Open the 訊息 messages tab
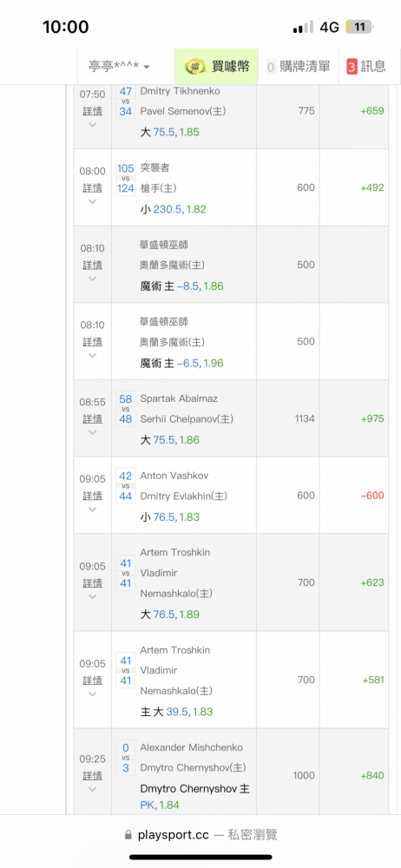 point(366,67)
